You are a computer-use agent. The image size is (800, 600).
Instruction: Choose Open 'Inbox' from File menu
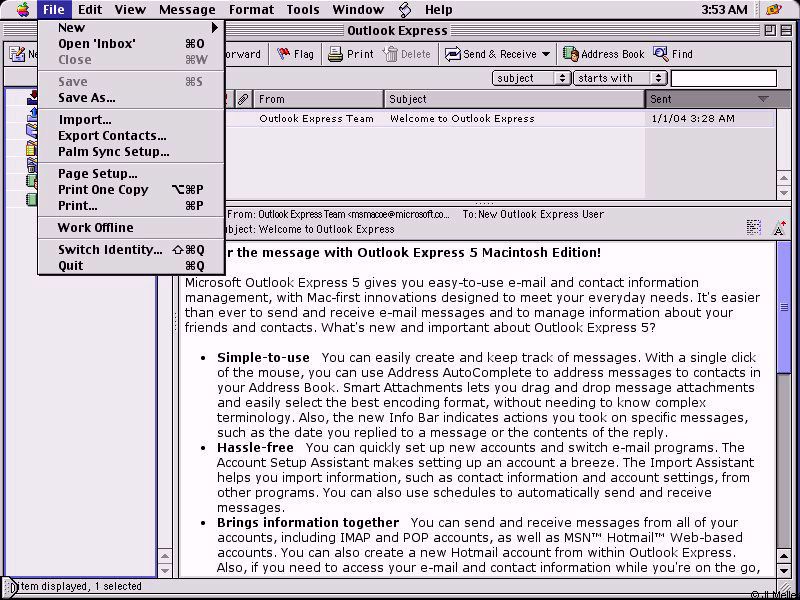pyautogui.click(x=131, y=44)
